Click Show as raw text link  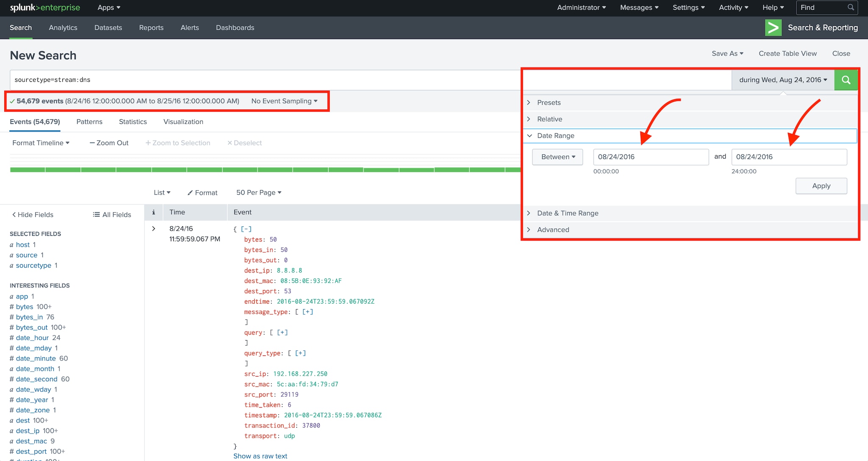click(260, 456)
